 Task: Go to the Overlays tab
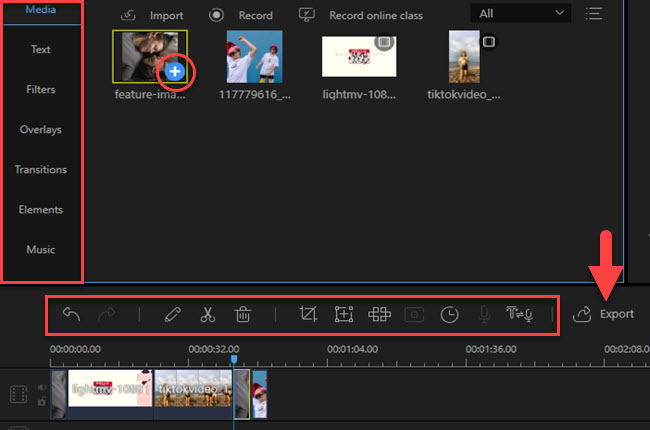point(41,130)
